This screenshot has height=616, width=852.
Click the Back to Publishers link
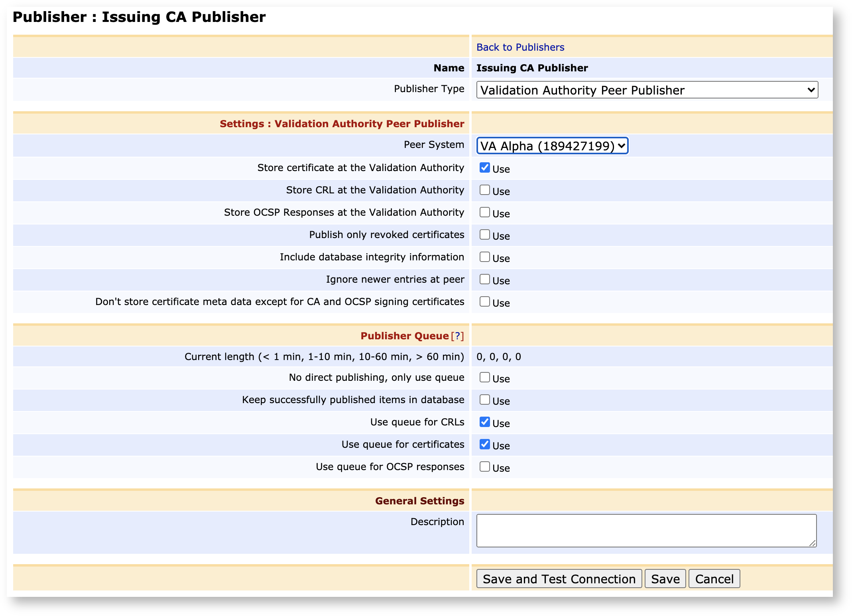click(520, 47)
